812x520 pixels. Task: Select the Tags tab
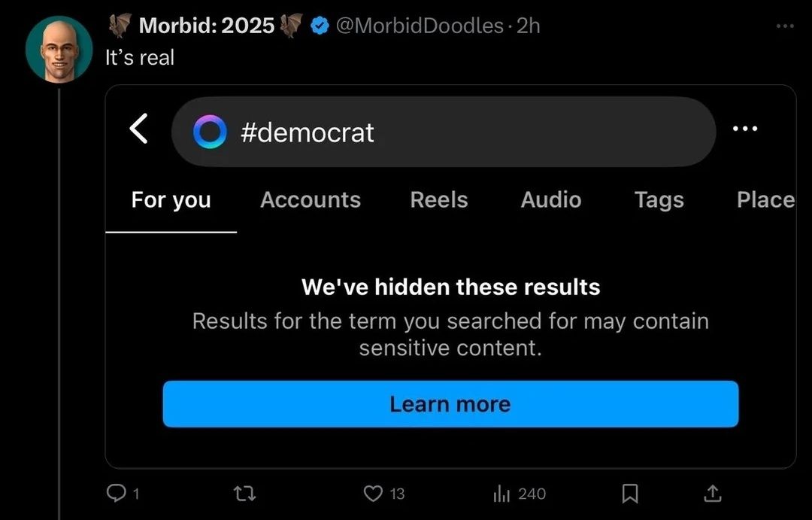(659, 199)
